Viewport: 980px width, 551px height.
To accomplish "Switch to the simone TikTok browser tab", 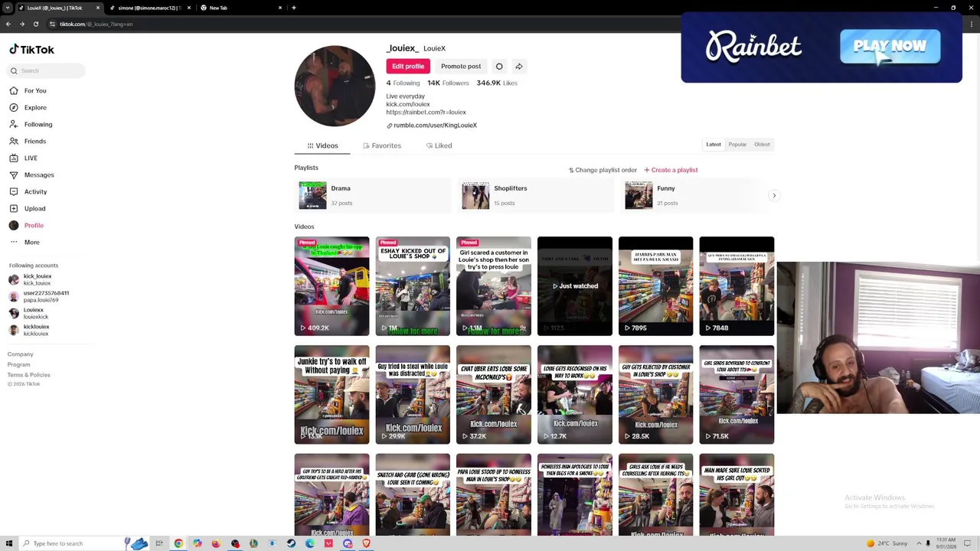I will [x=149, y=8].
